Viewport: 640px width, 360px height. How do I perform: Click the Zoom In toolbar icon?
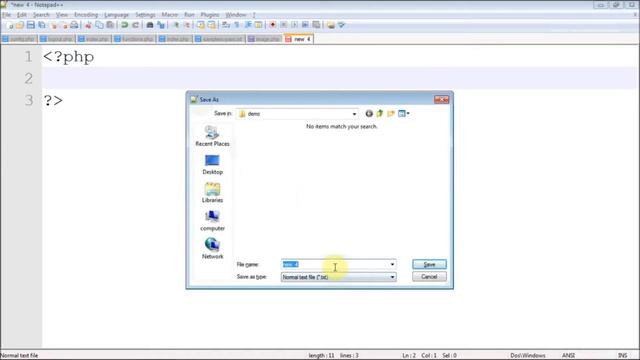tap(176, 25)
